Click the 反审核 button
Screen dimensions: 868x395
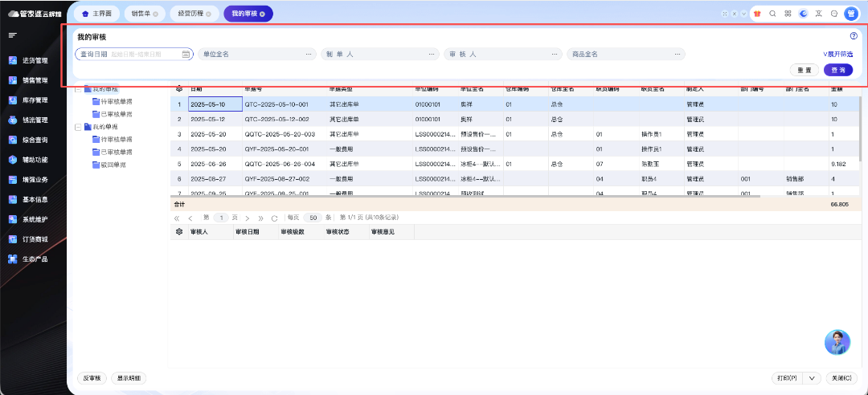tap(92, 377)
